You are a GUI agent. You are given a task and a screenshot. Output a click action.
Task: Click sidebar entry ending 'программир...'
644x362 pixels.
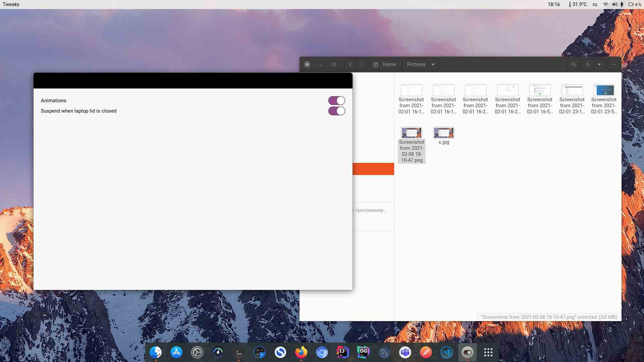click(373, 210)
